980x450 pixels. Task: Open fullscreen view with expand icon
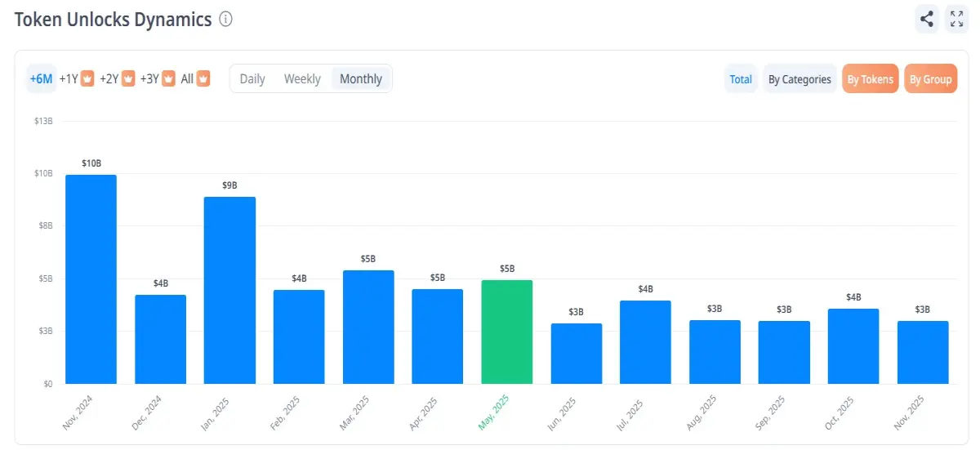[x=956, y=19]
